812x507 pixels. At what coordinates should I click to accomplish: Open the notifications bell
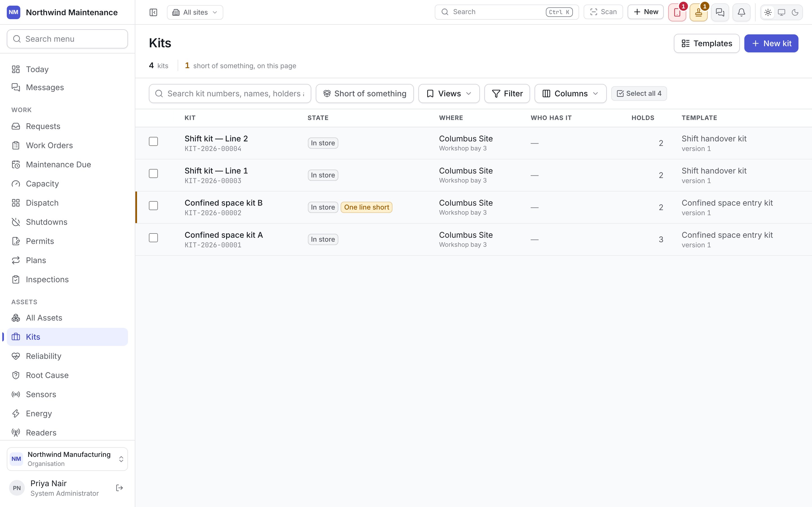pyautogui.click(x=742, y=12)
